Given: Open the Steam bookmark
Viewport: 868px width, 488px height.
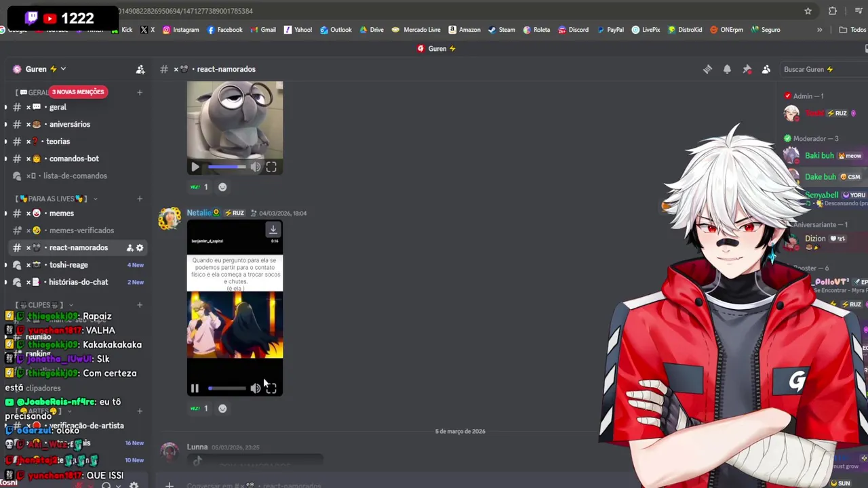Looking at the screenshot, I should pos(501,30).
